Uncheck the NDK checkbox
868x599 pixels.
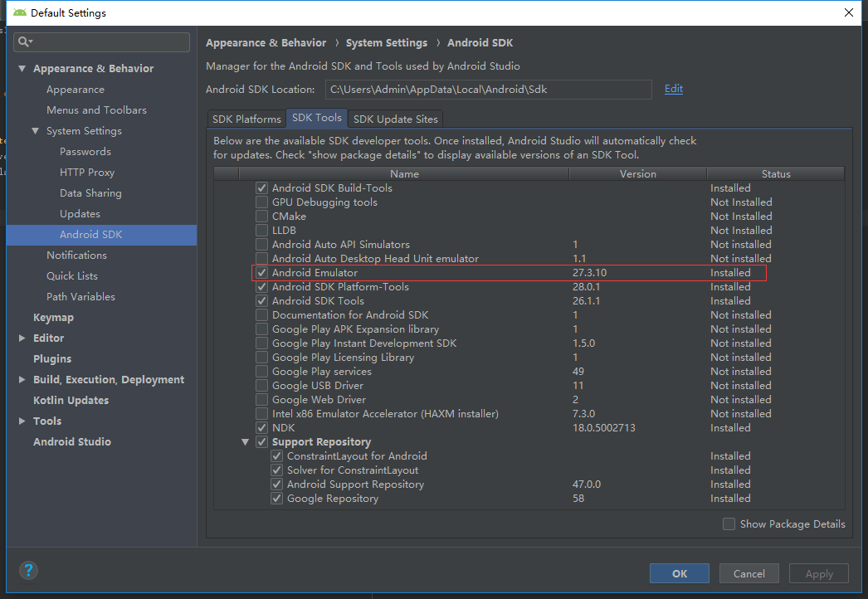(262, 428)
